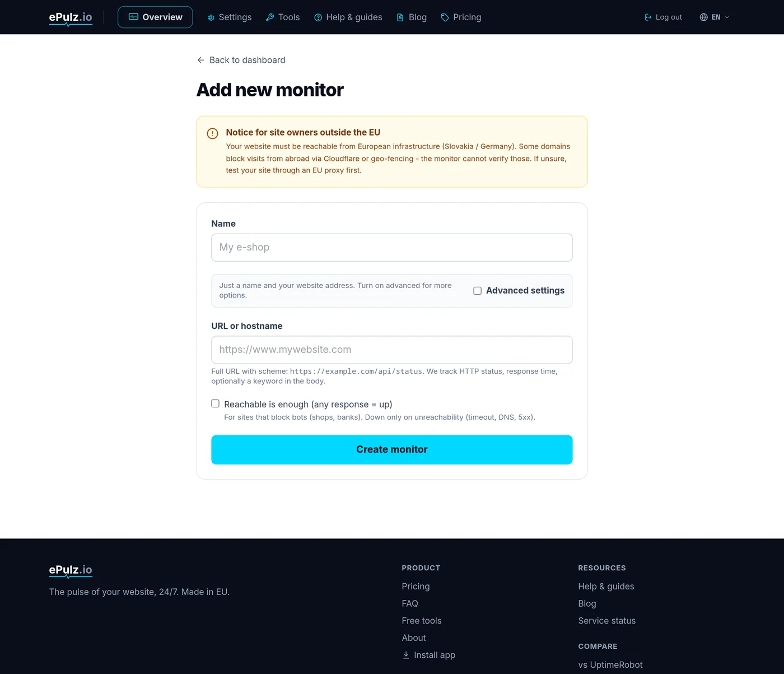
Task: Click 'Notice for site owners outside the EU'
Action: 303,132
